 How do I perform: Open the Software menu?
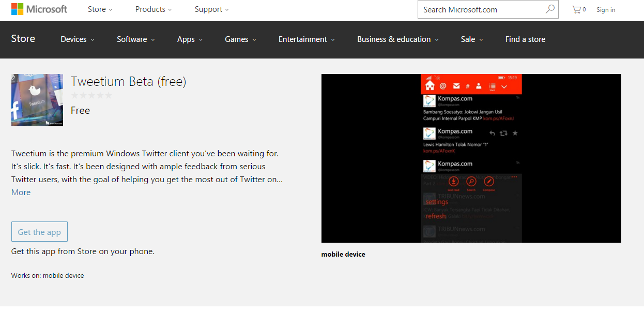click(x=136, y=39)
